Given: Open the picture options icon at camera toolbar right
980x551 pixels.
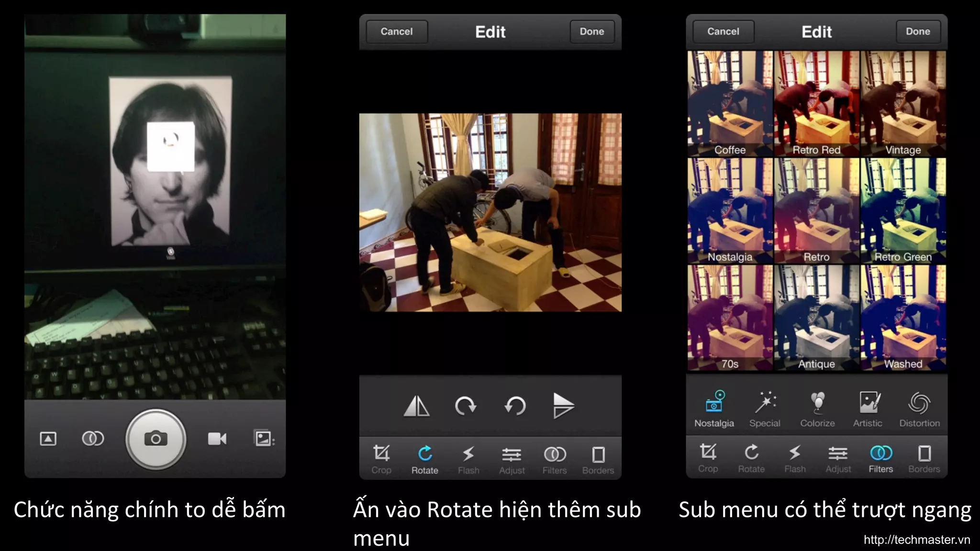Looking at the screenshot, I should 264,438.
